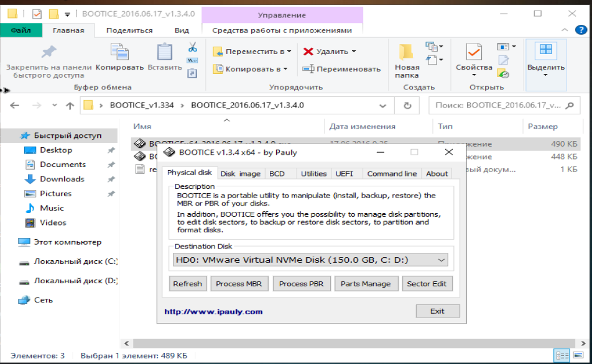Screen dimensions: 592x364
Task: Open About tab in BOOTICE
Action: tap(437, 173)
